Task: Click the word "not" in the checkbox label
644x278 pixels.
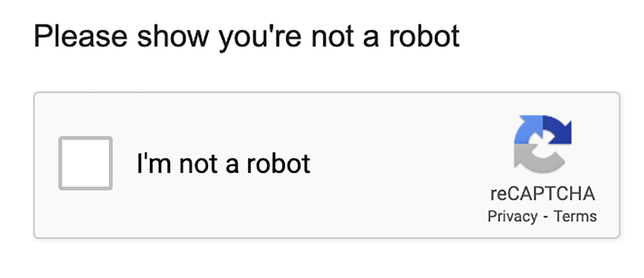Action: coord(198,163)
